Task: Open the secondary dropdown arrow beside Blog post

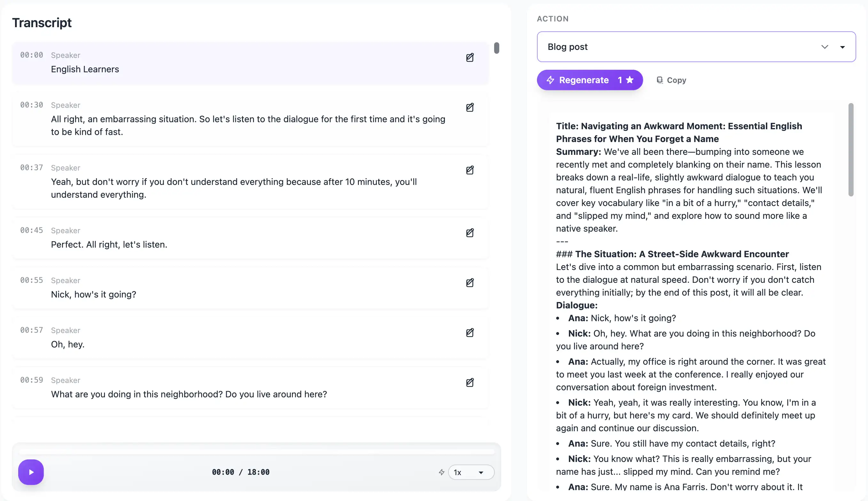Action: pos(842,47)
